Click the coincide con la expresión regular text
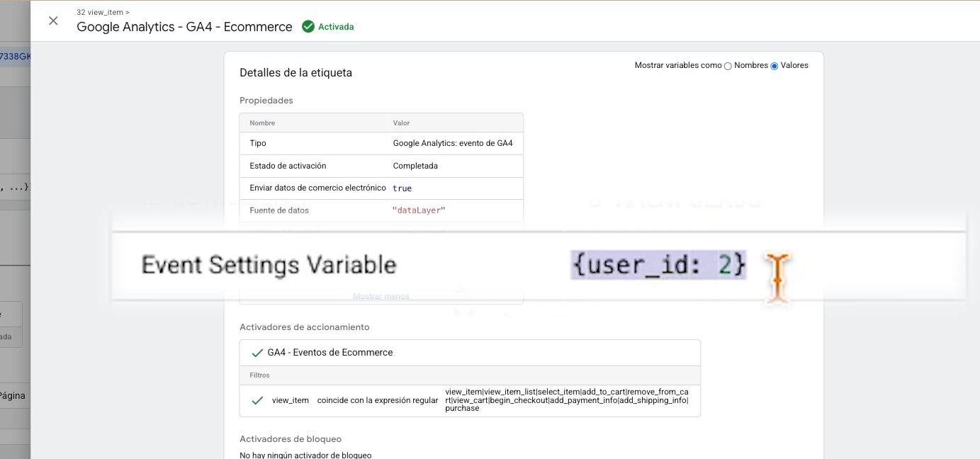Image resolution: width=980 pixels, height=459 pixels. (378, 400)
